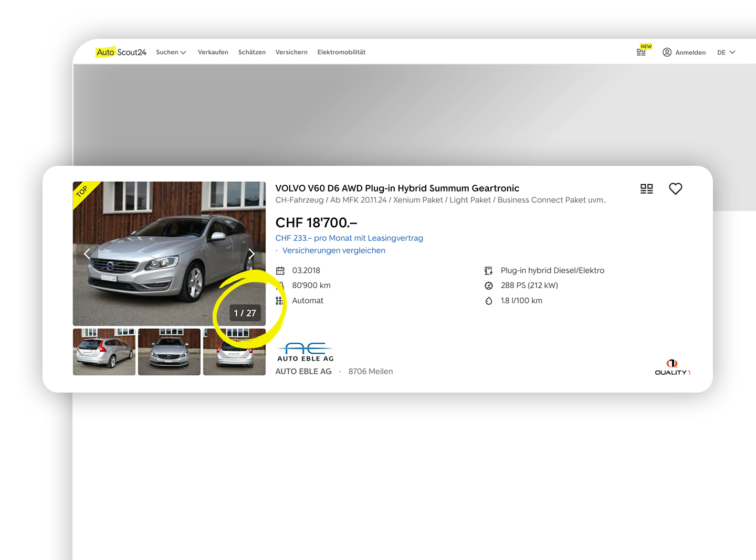This screenshot has width=756, height=560.
Task: Click the CHF 233 monthly leasing link
Action: [349, 238]
